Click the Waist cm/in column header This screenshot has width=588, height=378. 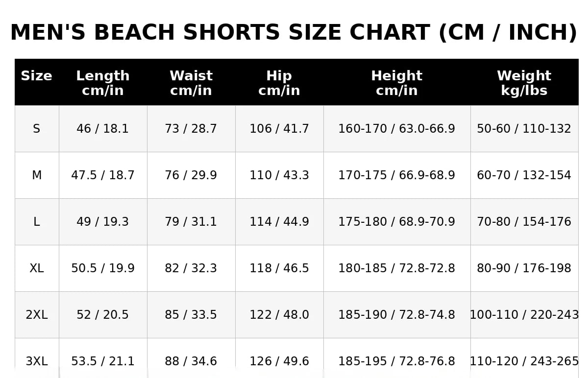(x=191, y=82)
